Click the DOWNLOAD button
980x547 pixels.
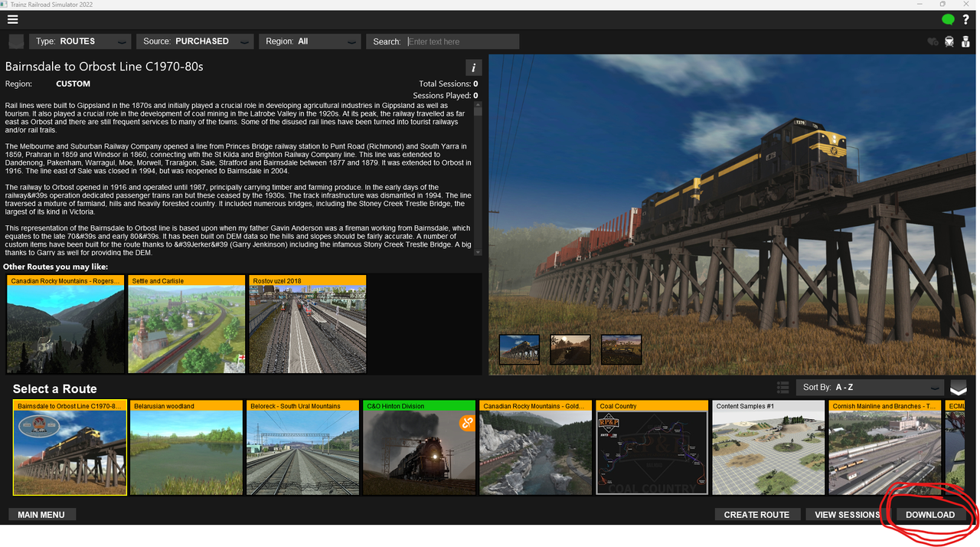click(930, 515)
